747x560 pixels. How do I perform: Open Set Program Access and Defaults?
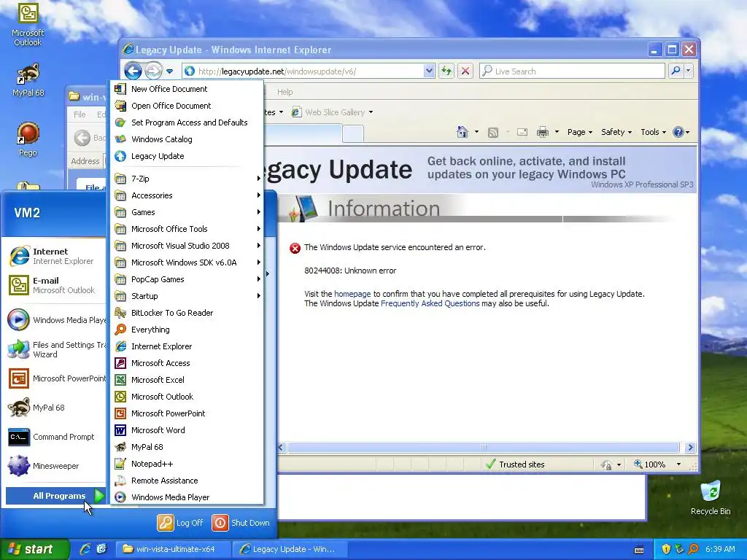(x=187, y=122)
